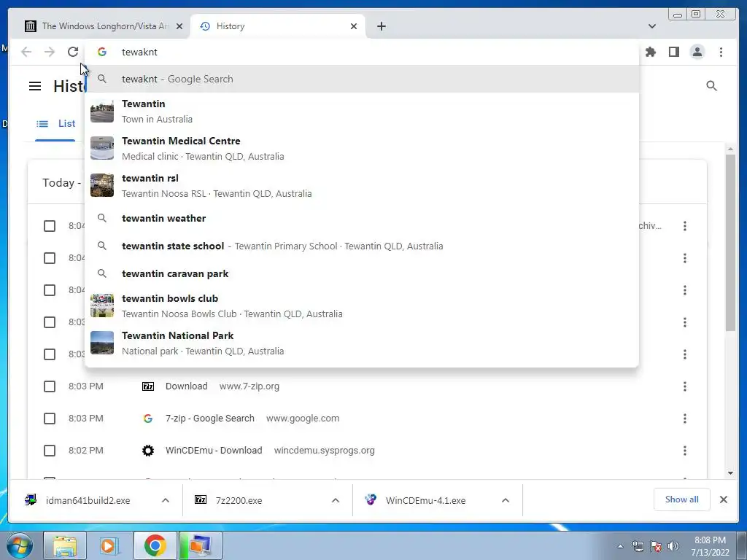Select the Tewantin Medical Centre suggestion
The image size is (747, 560).
coord(362,149)
